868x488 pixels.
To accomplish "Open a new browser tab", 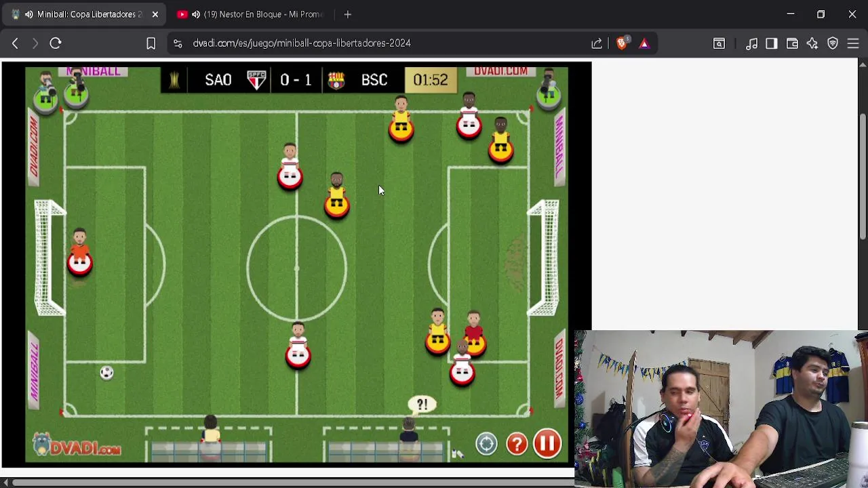I will [347, 14].
